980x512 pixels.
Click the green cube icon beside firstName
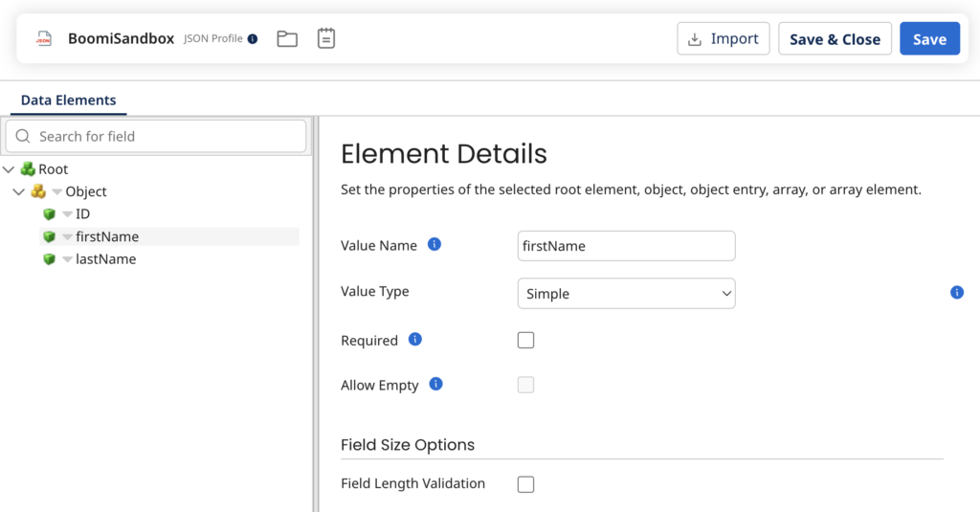50,237
